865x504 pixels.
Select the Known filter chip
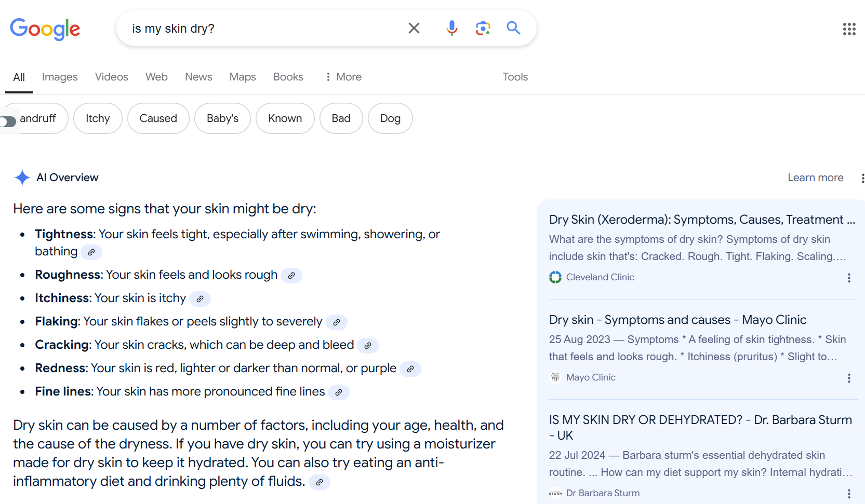pos(285,118)
